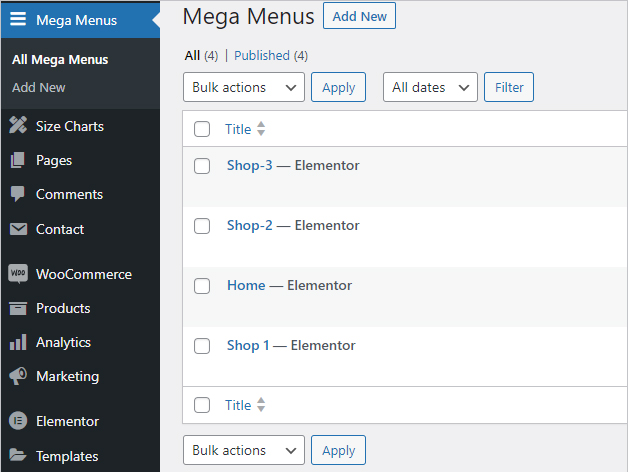Screen dimensions: 628x472
Task: Click the Elementor logo icon
Action: point(18,421)
